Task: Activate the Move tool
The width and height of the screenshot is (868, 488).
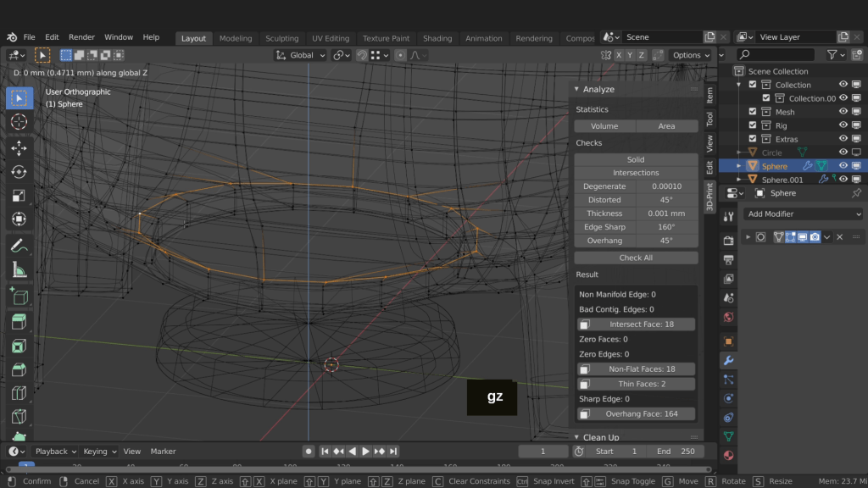Action: point(19,147)
